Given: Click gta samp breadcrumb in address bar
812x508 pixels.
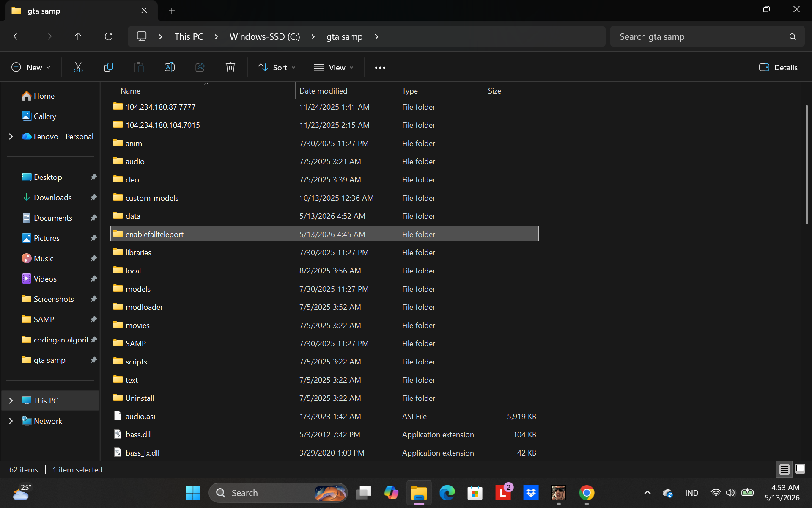Looking at the screenshot, I should [344, 37].
